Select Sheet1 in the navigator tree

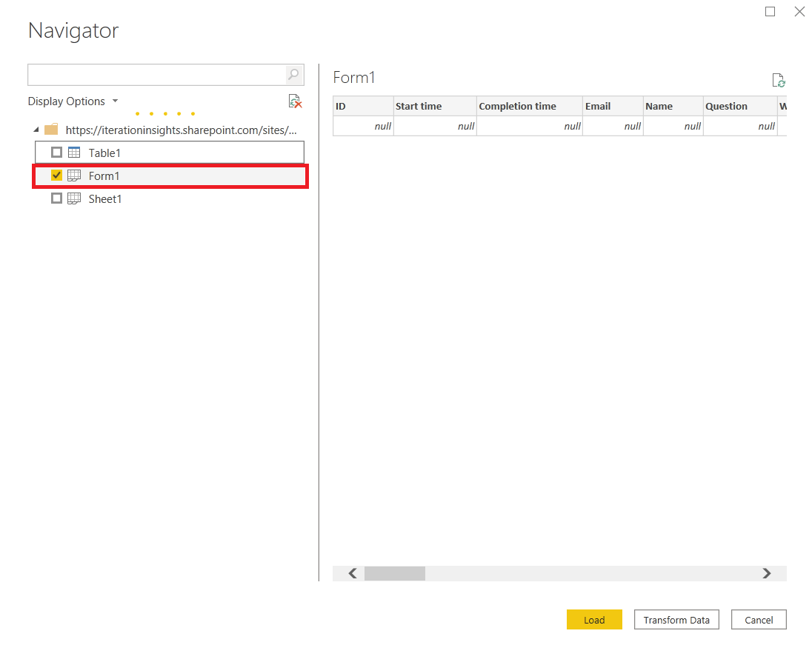(104, 198)
